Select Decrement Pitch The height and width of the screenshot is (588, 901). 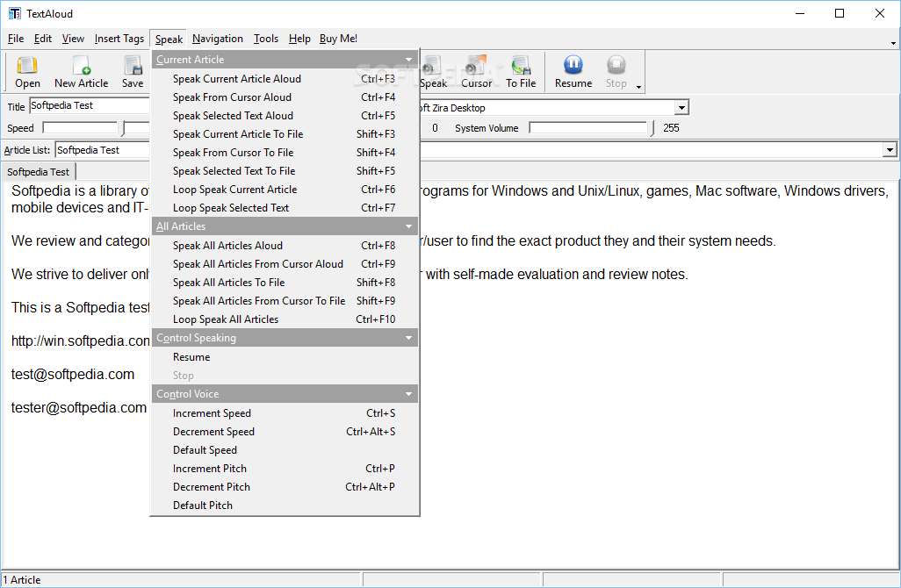(x=285, y=486)
